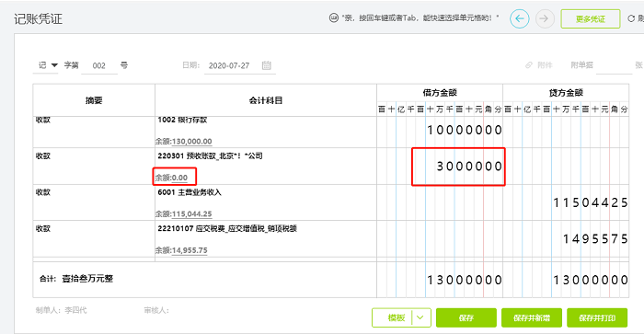The image size is (644, 334).
Task: Open balance link 余额:0.00
Action: click(x=172, y=178)
